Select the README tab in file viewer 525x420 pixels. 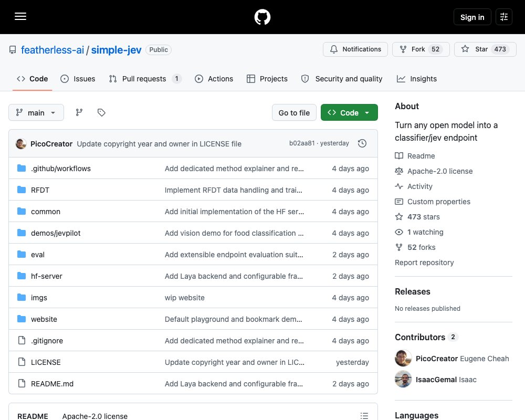point(33,416)
